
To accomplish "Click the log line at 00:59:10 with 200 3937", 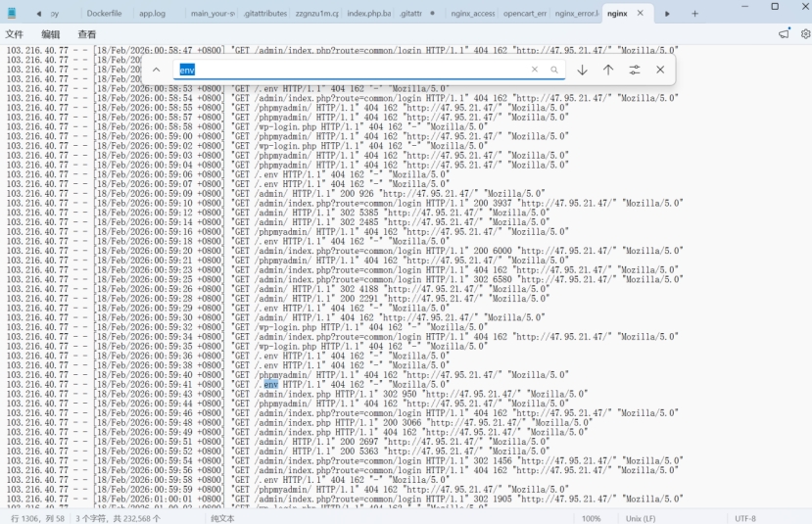I will pyautogui.click(x=345, y=203).
